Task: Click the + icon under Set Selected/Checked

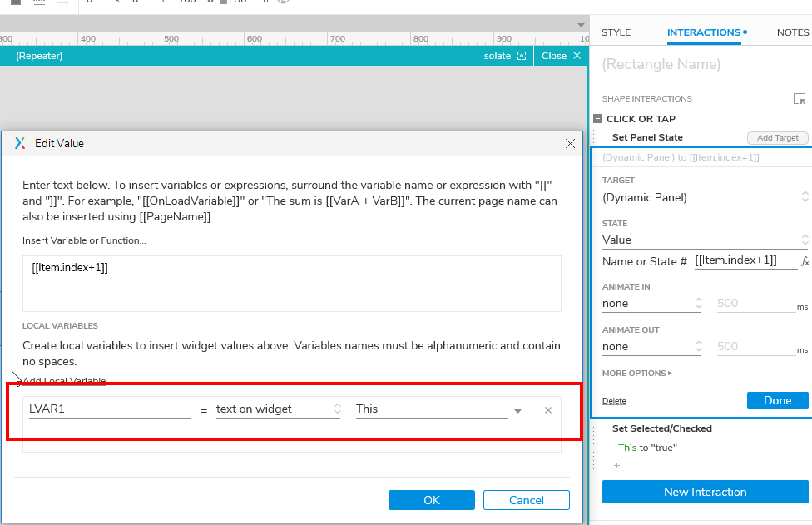Action: (x=616, y=466)
